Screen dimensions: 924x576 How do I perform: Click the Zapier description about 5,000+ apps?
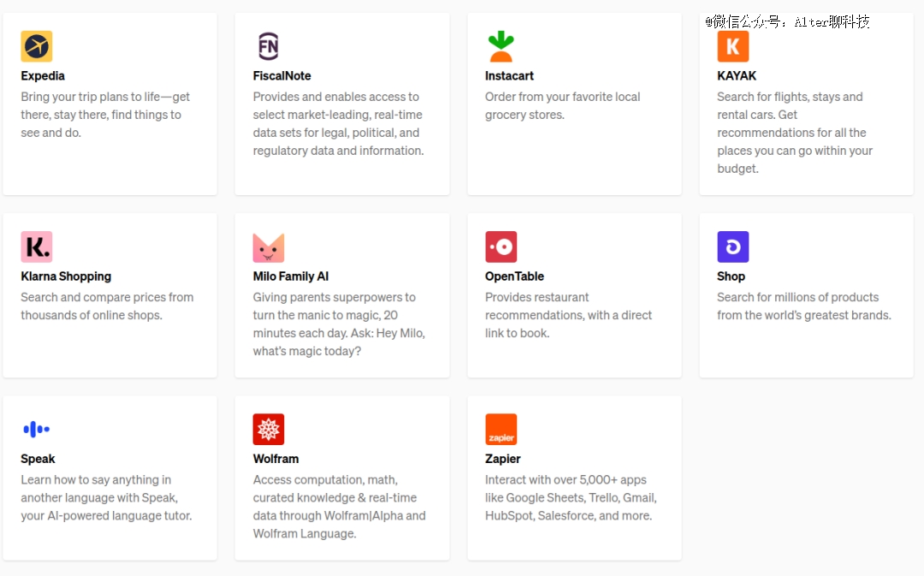pos(571,497)
